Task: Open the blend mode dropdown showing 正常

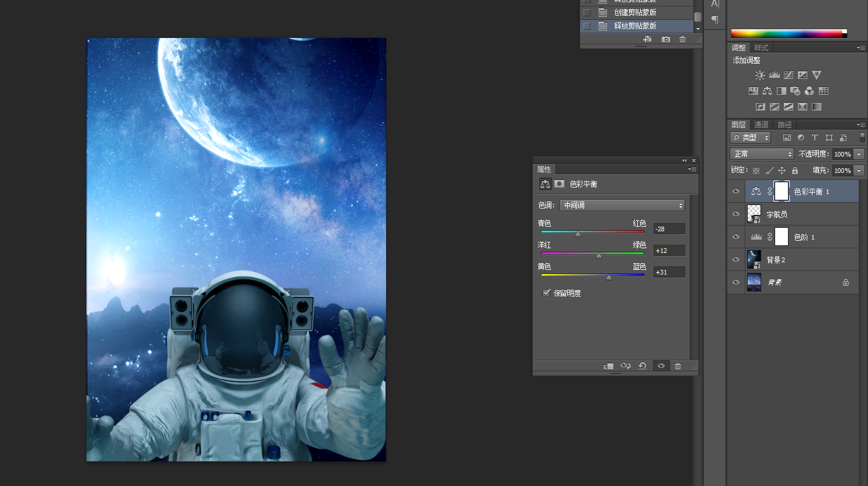Action: pyautogui.click(x=762, y=154)
